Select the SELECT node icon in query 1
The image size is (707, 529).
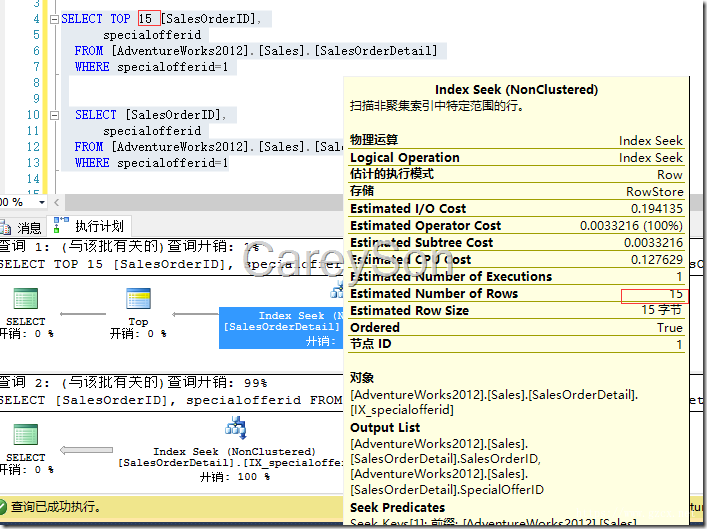[x=26, y=299]
